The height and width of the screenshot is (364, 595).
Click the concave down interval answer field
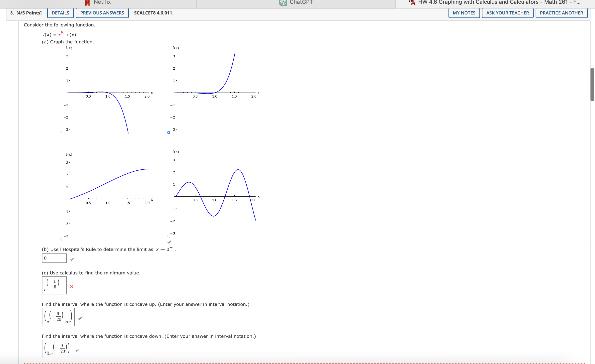[57, 349]
